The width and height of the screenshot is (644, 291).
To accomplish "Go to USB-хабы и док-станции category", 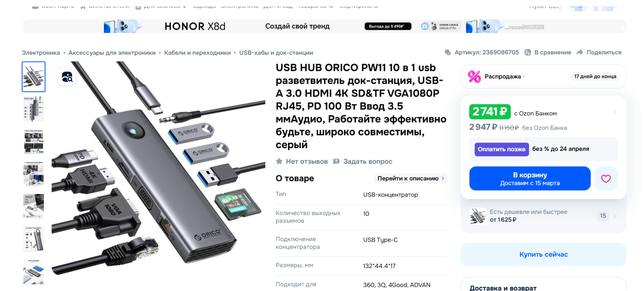I will tap(276, 53).
